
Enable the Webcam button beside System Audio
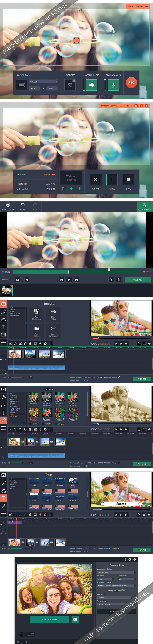click(70, 85)
